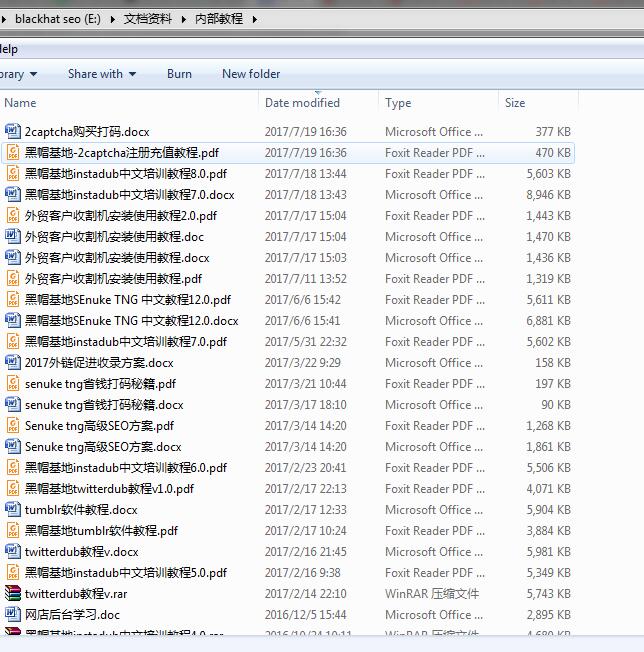
Task: Click the PDF icon of 黑帽基地instadub中文培训教程6.0.pdf
Action: [12, 467]
